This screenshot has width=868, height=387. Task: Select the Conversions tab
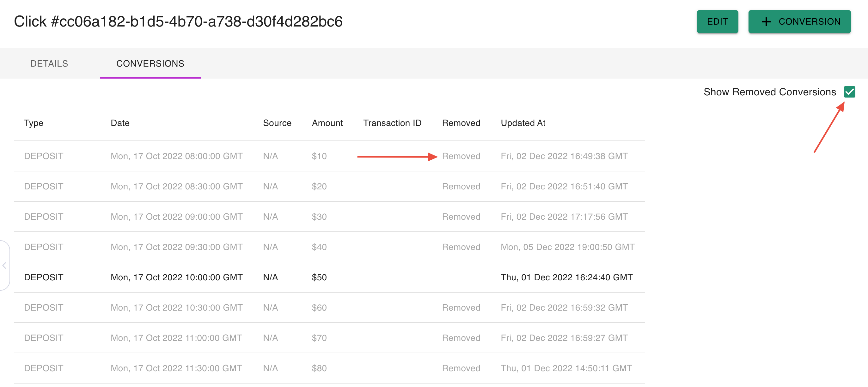click(150, 63)
